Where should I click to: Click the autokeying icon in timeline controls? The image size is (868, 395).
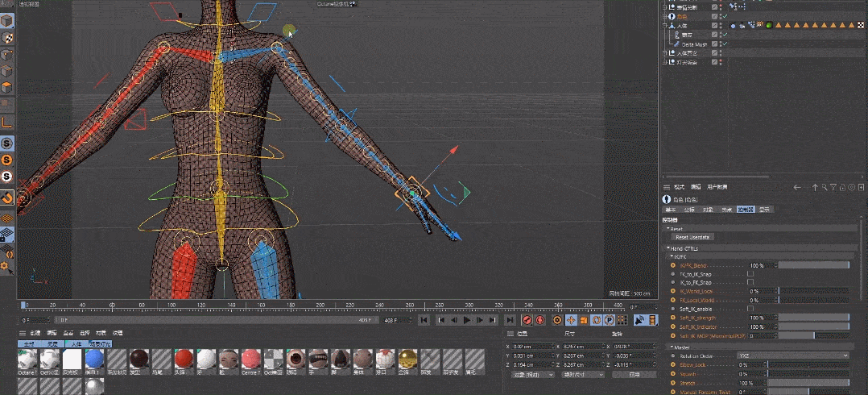pyautogui.click(x=540, y=320)
